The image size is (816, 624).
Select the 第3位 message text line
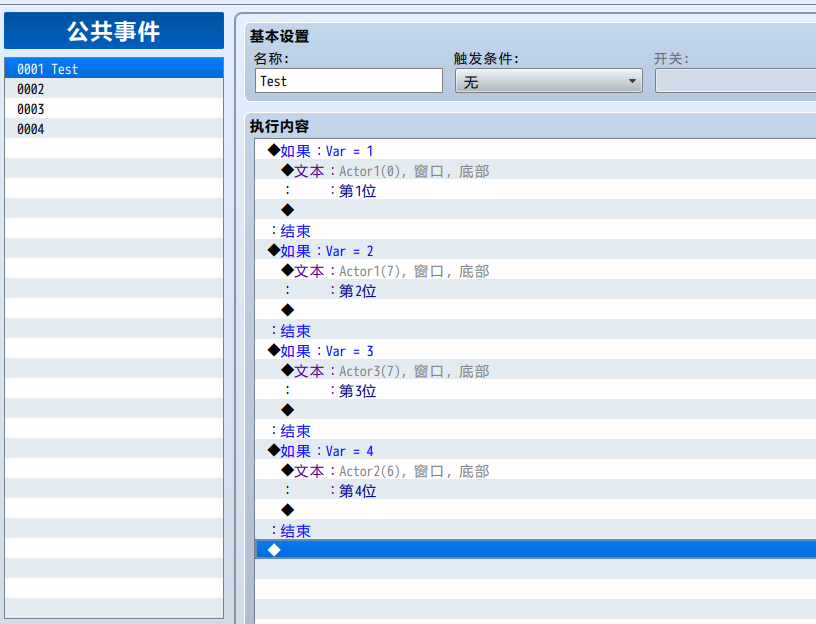(x=536, y=390)
